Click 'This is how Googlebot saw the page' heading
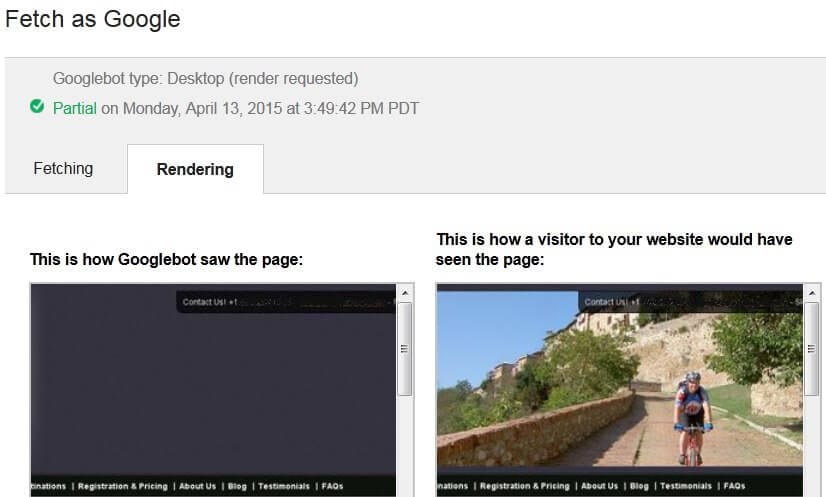Image resolution: width=826 pixels, height=497 pixels. 166,259
